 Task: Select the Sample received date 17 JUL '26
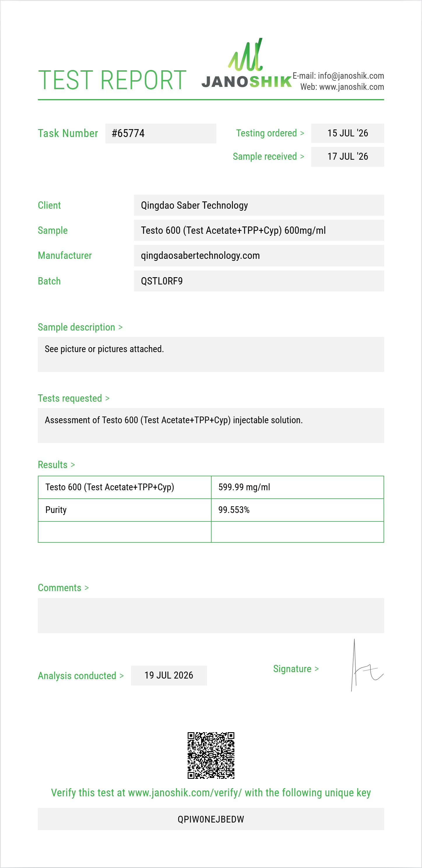(x=347, y=157)
